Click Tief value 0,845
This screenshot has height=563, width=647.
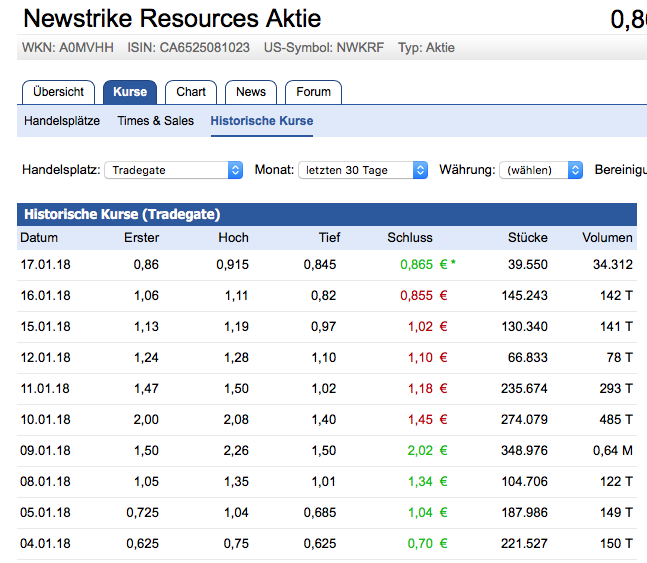[x=320, y=265]
